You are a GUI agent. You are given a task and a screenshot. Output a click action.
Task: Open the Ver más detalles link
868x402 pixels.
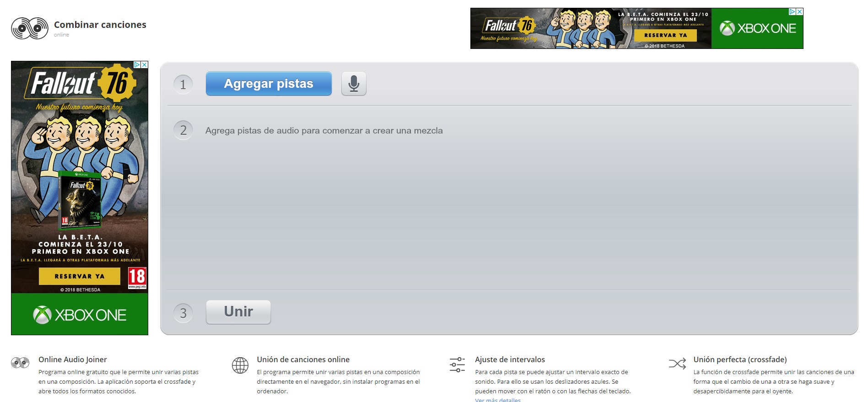pos(498,400)
